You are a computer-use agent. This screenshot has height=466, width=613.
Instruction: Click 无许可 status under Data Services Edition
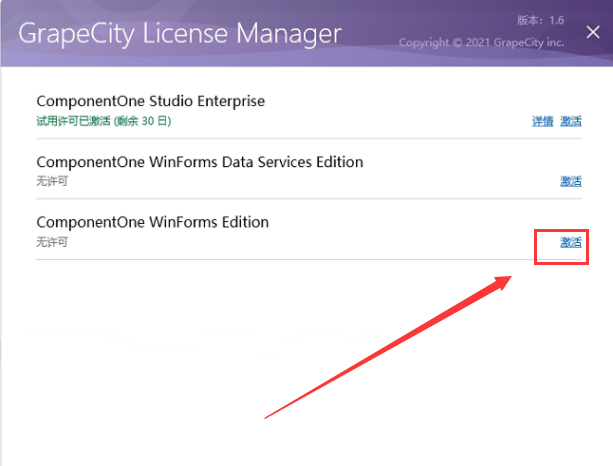point(52,181)
